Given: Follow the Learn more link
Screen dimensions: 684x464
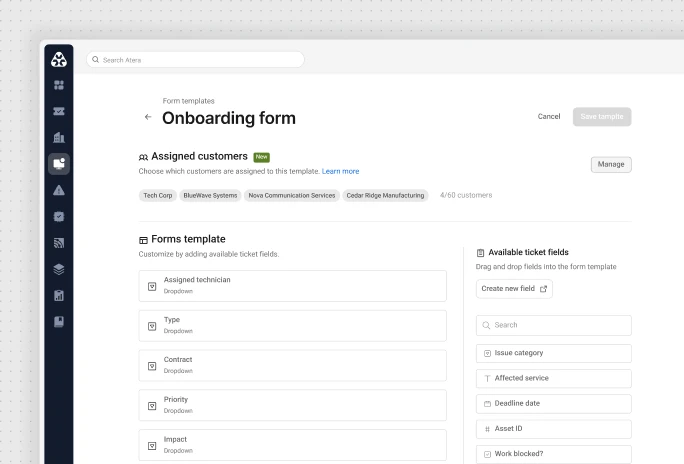Looking at the screenshot, I should [x=340, y=171].
